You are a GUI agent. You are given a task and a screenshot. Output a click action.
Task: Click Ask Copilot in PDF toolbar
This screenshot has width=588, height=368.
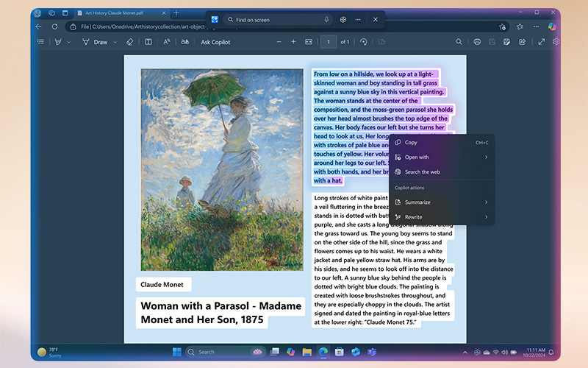point(215,42)
